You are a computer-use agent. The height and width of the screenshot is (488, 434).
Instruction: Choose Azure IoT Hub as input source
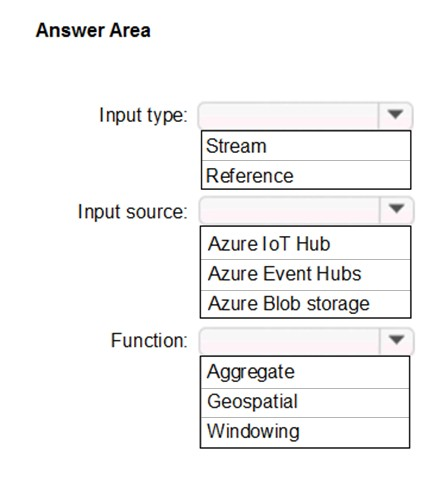tap(305, 243)
